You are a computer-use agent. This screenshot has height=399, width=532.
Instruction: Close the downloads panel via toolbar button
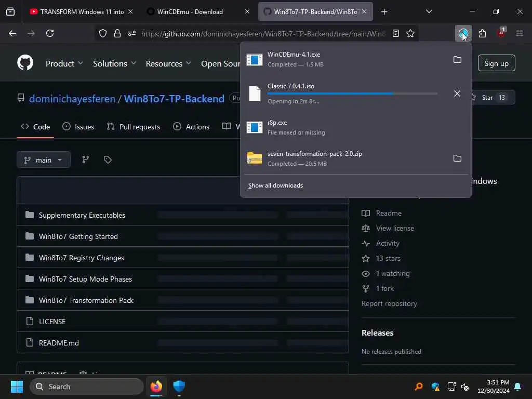point(463,33)
